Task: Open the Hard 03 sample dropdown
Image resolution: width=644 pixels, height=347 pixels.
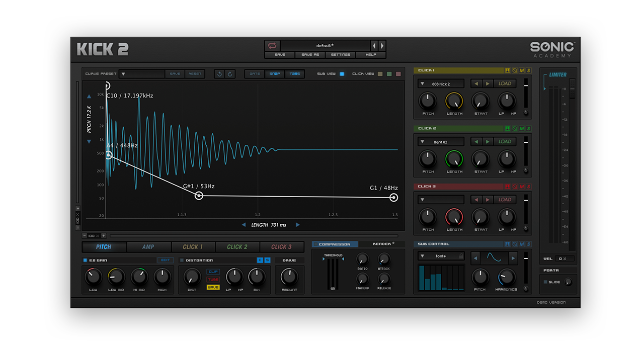Action: point(441,142)
